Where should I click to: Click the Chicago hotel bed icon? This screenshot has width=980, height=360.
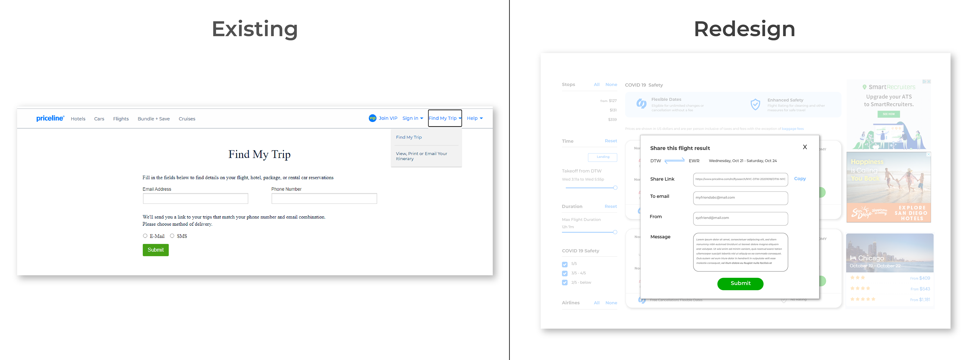[853, 258]
